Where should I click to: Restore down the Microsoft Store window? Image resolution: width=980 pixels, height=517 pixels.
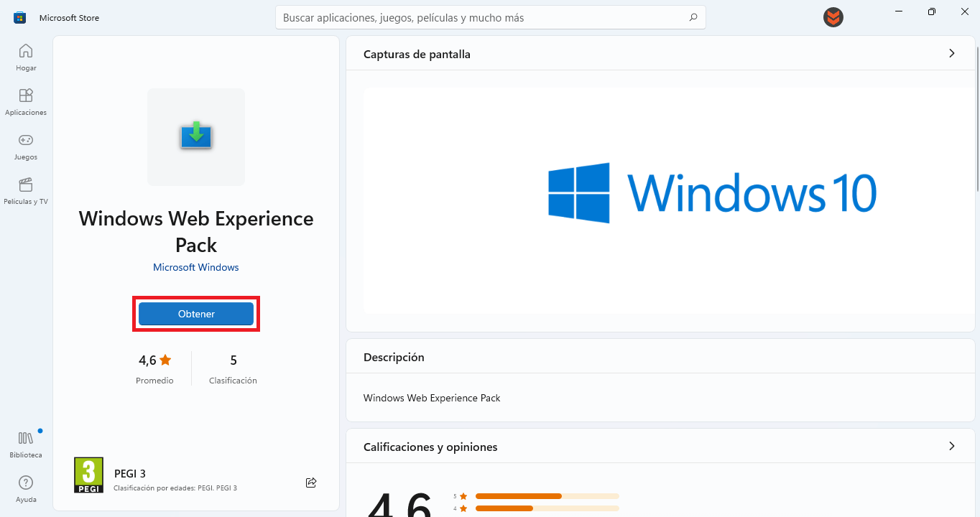[932, 11]
